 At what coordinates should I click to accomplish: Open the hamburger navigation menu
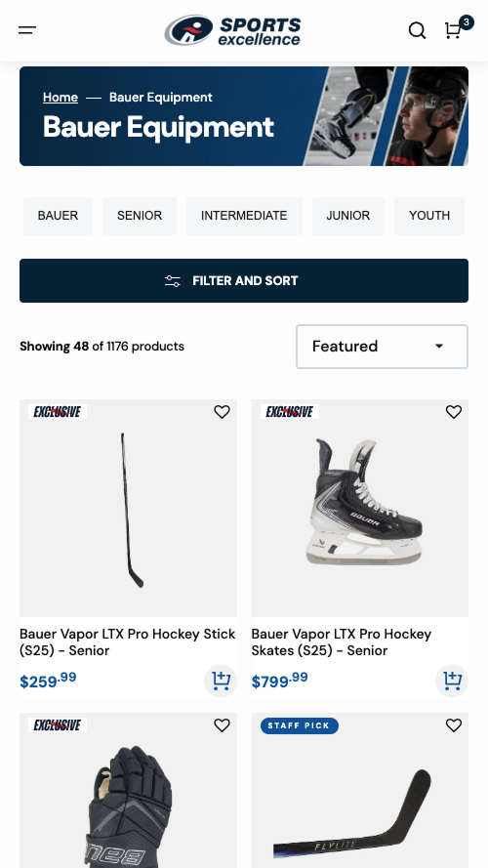(x=27, y=30)
